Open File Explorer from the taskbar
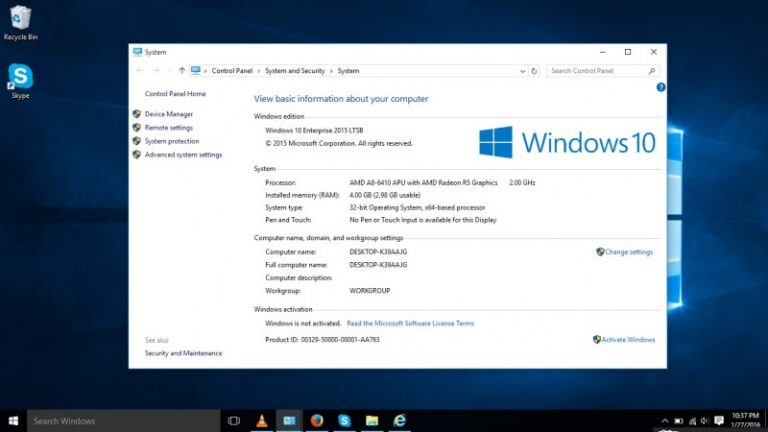Viewport: 768px width, 432px height. pos(372,421)
